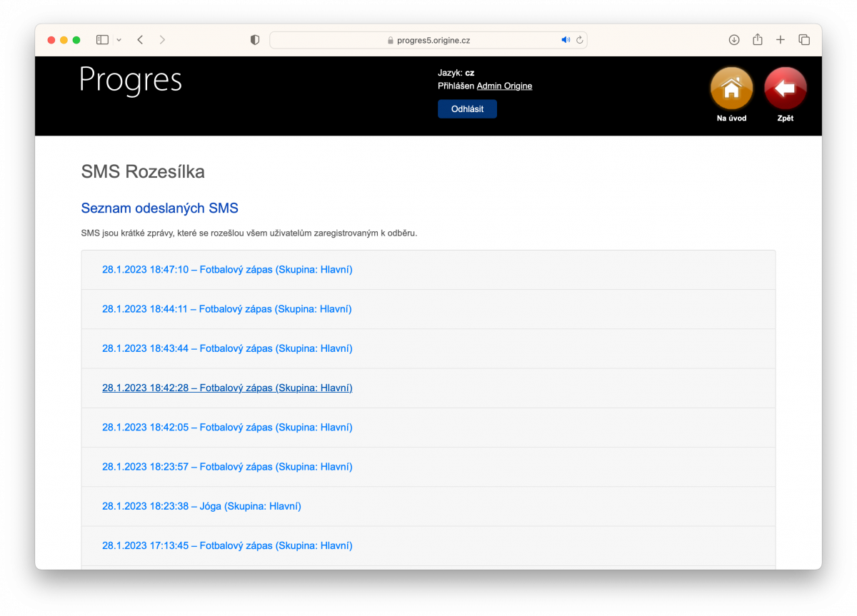
Task: Open a new tab with the plus icon
Action: coord(780,40)
